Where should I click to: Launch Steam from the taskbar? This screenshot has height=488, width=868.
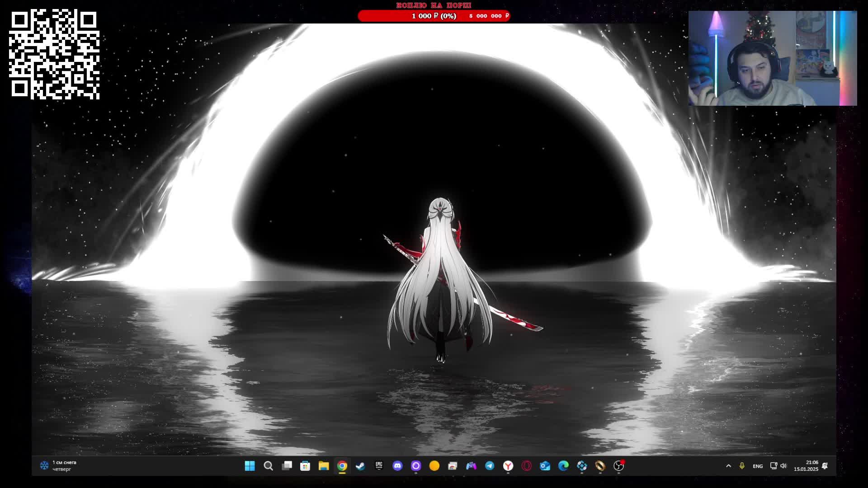tap(360, 466)
